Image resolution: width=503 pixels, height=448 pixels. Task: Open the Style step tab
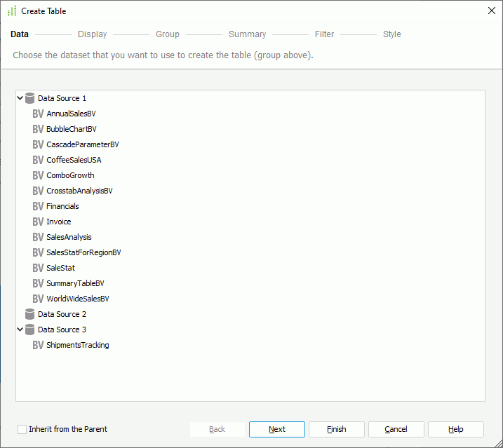point(391,34)
